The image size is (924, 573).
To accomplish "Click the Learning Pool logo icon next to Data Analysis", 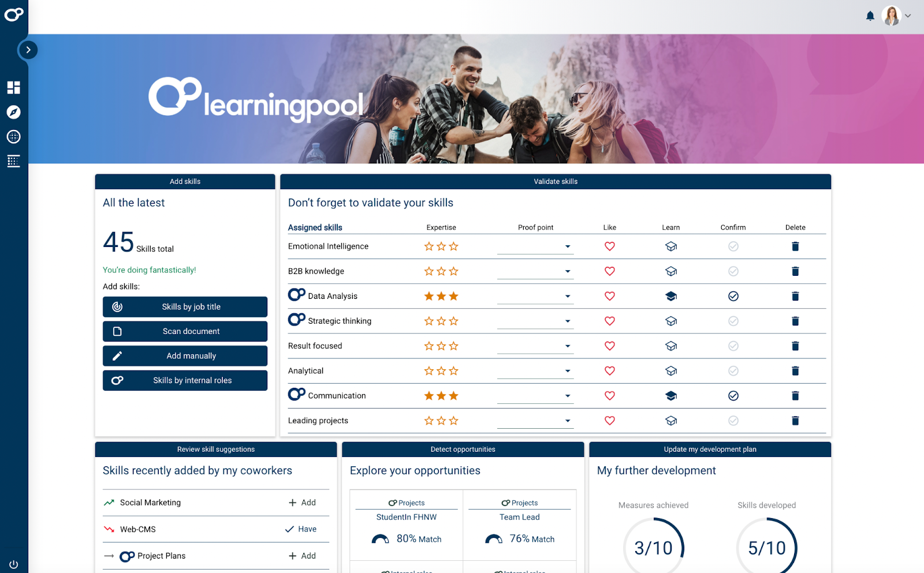I will tap(296, 294).
